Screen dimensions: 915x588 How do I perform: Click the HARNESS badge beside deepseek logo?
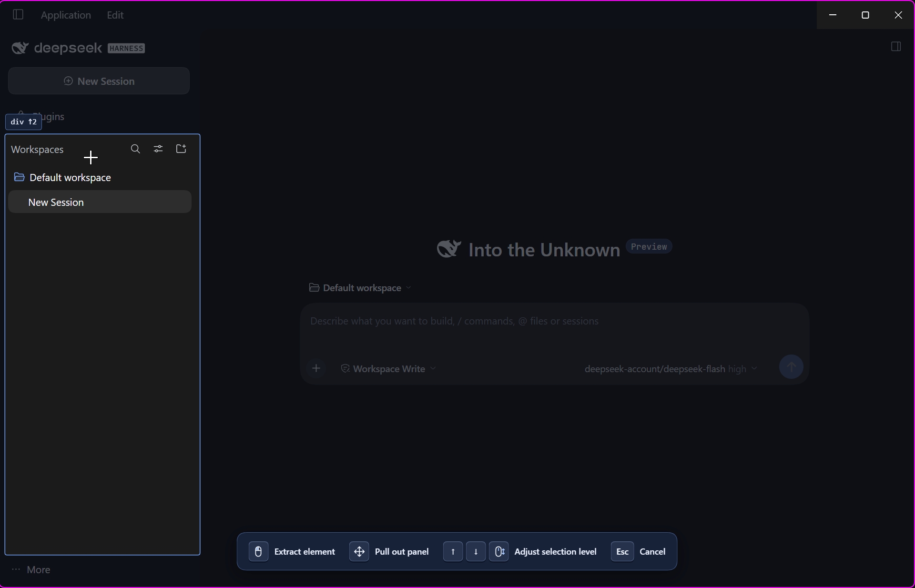(126, 48)
